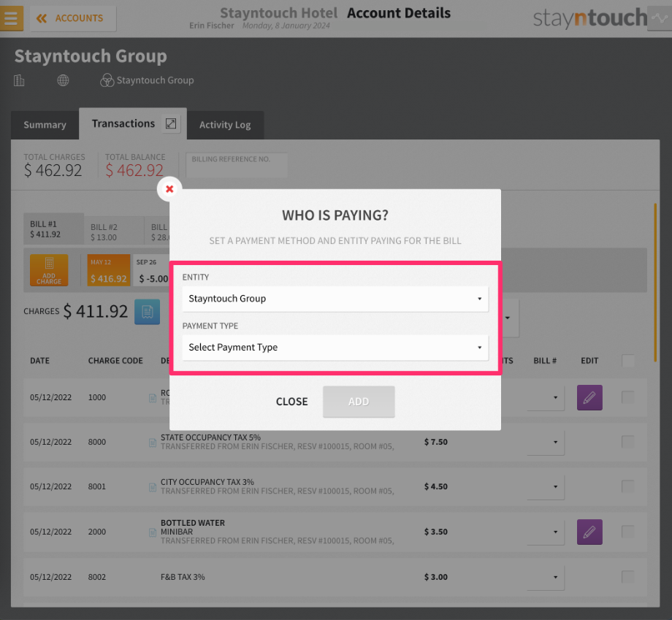Click the Close button in dialog
The image size is (672, 620).
point(292,402)
